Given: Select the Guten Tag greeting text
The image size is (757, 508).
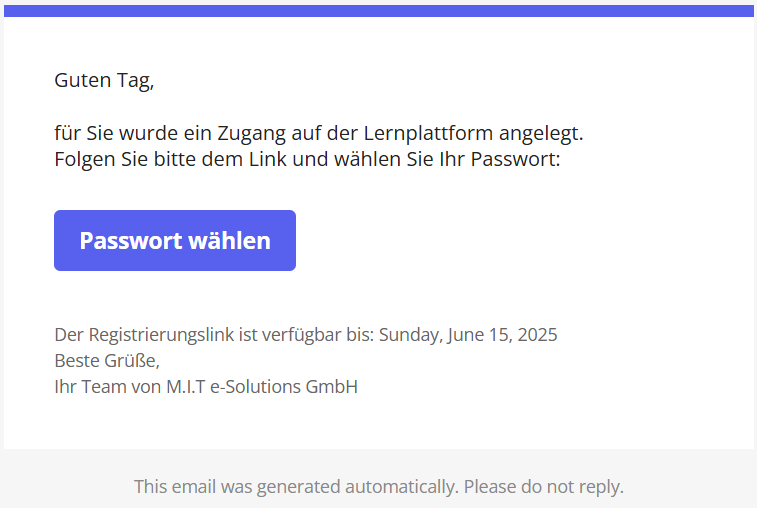Looking at the screenshot, I should tap(104, 80).
